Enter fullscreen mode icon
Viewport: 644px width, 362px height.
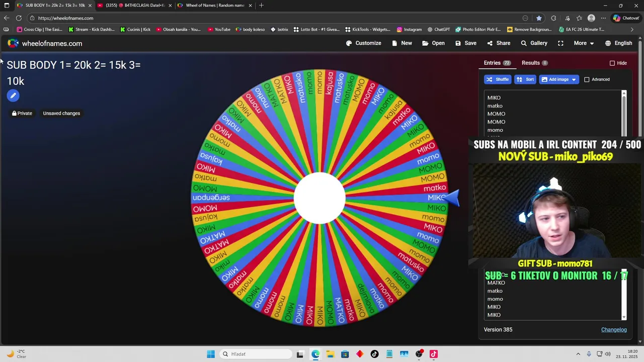(560, 43)
